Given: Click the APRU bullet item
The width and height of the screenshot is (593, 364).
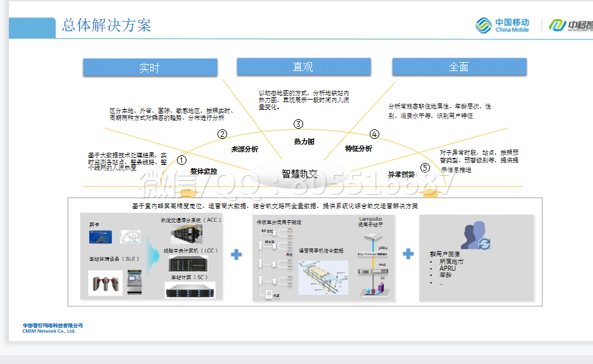Looking at the screenshot, I should point(447,268).
